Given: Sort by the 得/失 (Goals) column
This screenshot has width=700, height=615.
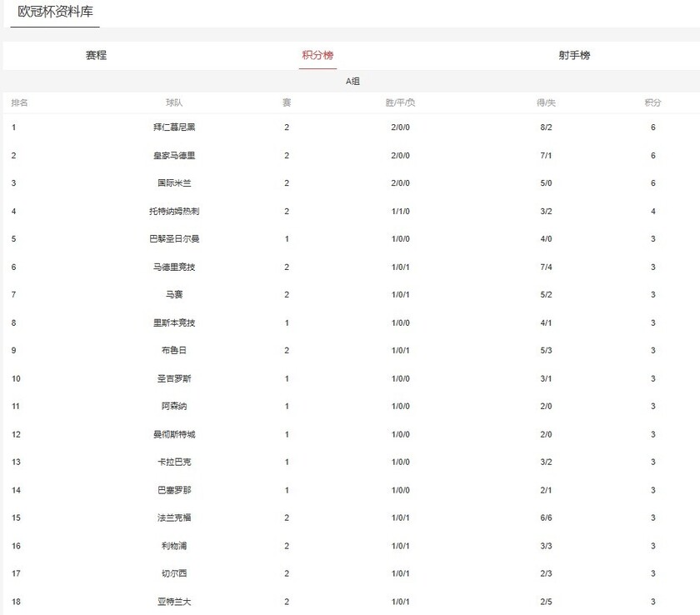Looking at the screenshot, I should 544,102.
